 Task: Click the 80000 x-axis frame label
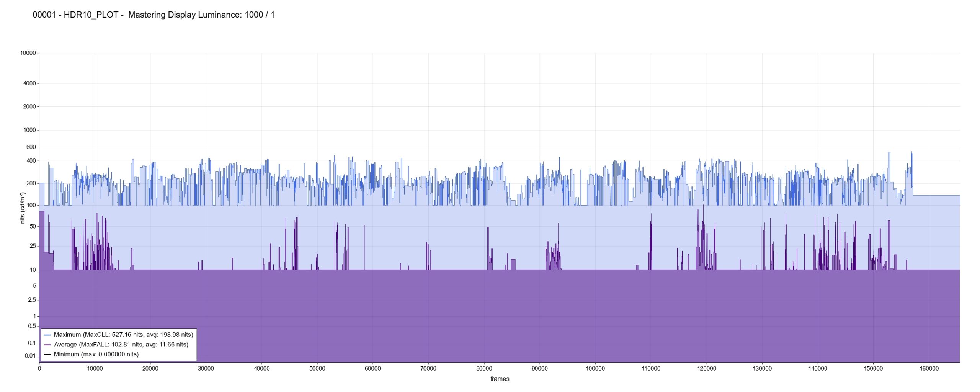click(x=484, y=369)
